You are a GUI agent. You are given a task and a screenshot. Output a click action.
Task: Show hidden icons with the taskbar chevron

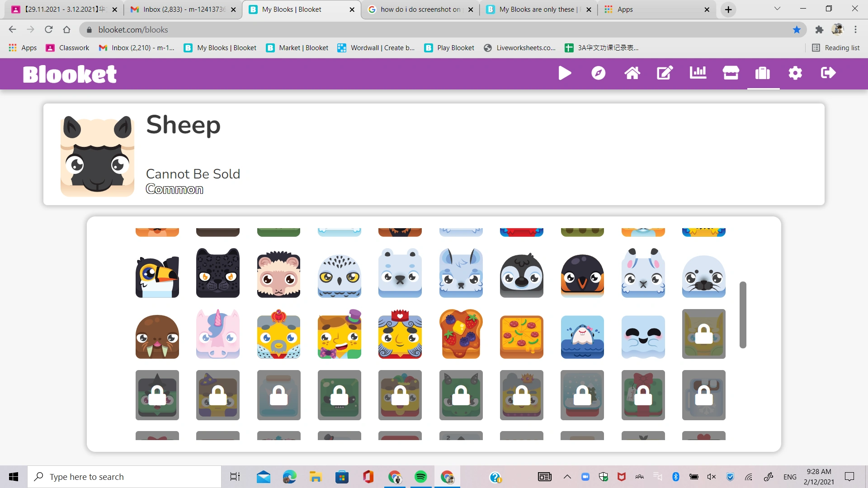(x=567, y=476)
